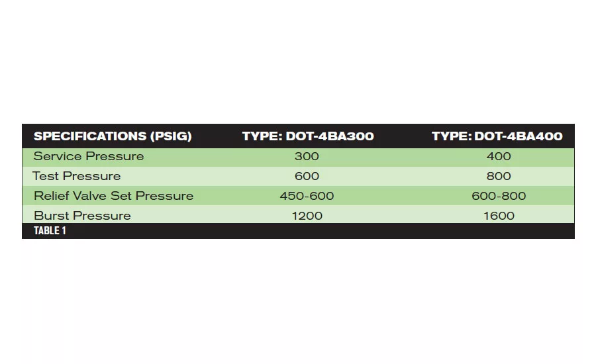Screen dimensions: 596x364
Task: Click the 1600 burst pressure value
Action: [499, 216]
